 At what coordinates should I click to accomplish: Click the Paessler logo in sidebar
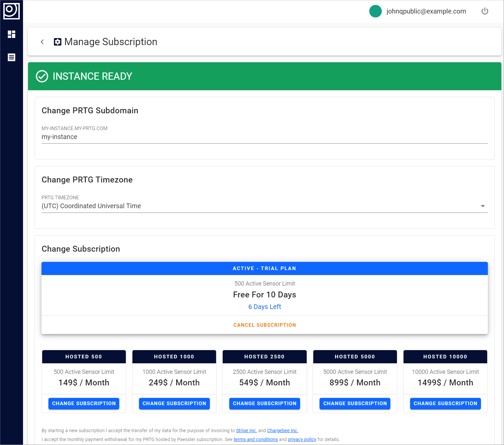pyautogui.click(x=11, y=11)
